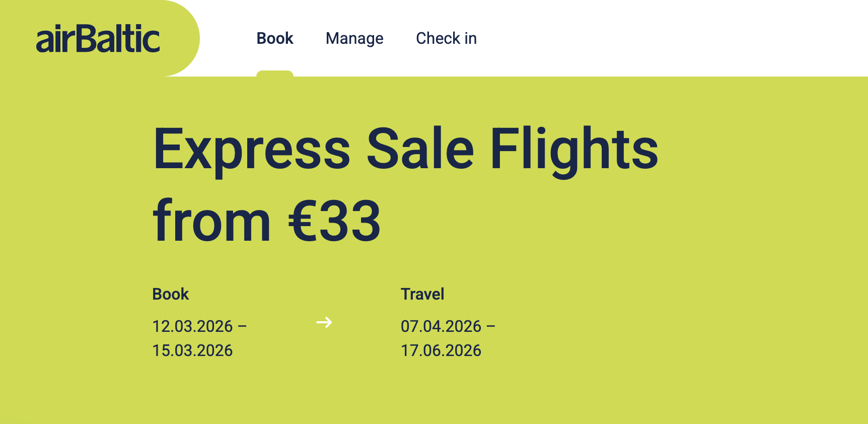Select the 'Travel' label above the travel dates
Screen dimensions: 868x424
tap(422, 294)
